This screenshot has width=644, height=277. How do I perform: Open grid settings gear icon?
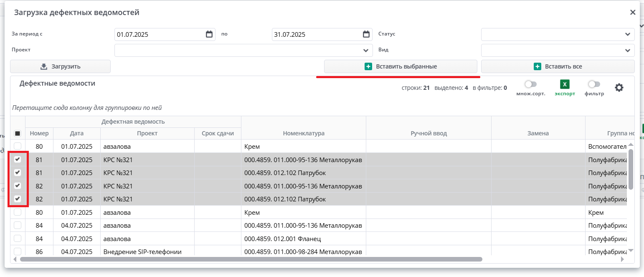pyautogui.click(x=619, y=87)
